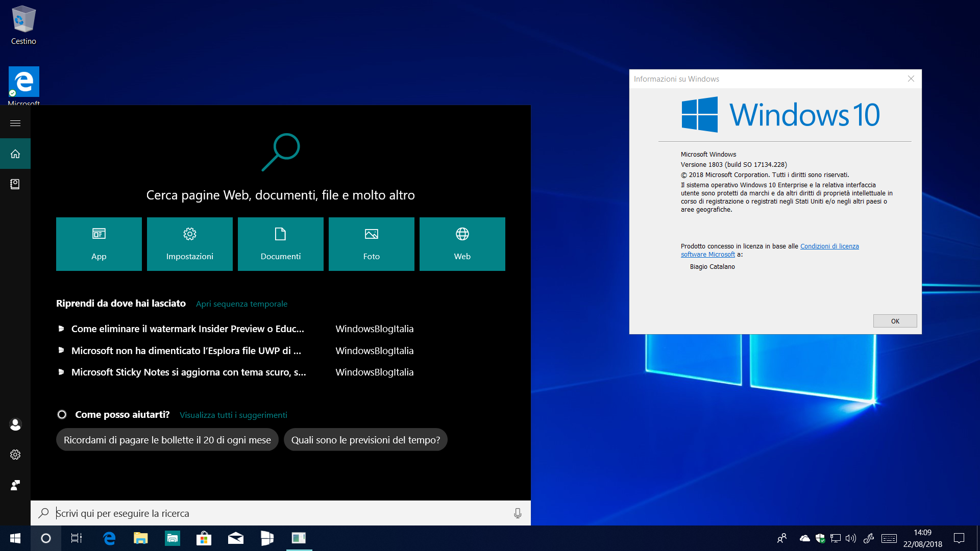Click the feedback icon in Cortana sidebar

pyautogui.click(x=15, y=485)
